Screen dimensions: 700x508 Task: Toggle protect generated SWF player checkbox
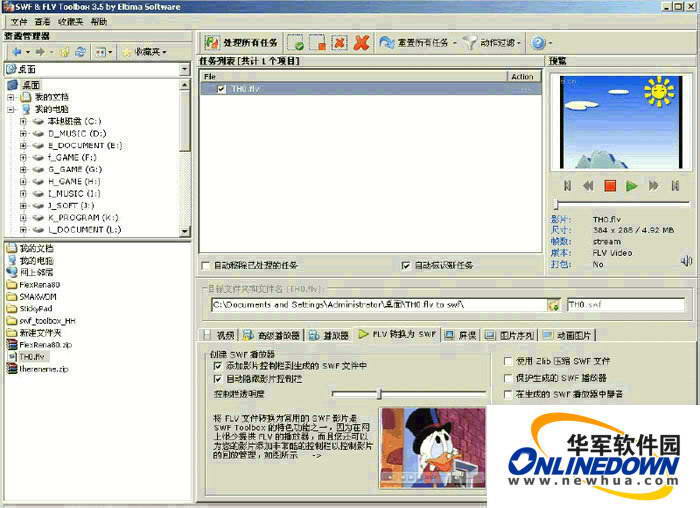click(508, 378)
